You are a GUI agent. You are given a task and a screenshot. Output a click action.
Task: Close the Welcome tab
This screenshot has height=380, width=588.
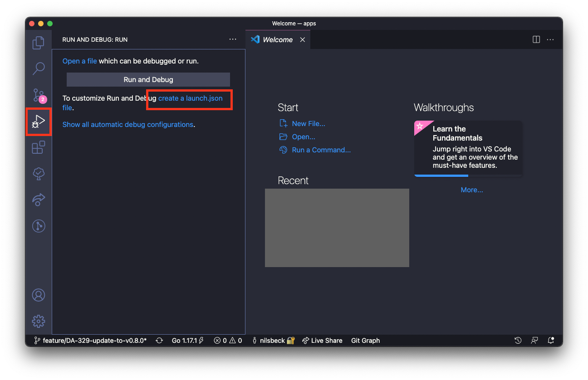coord(302,40)
